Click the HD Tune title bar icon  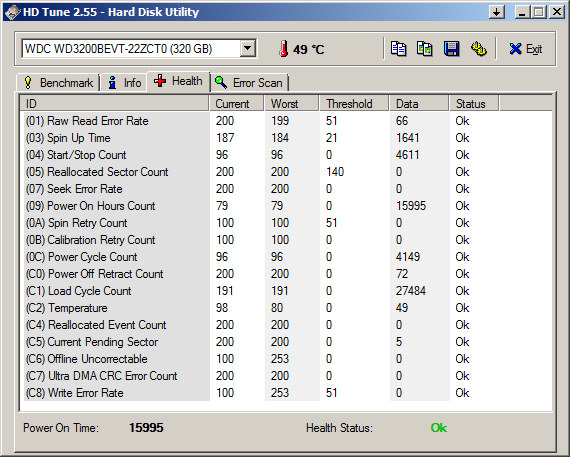click(x=12, y=12)
